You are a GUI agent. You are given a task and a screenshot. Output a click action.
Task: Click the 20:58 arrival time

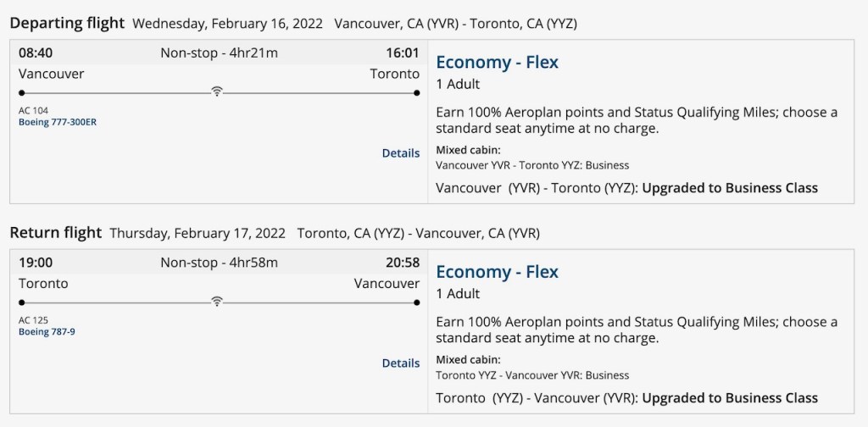click(x=403, y=263)
